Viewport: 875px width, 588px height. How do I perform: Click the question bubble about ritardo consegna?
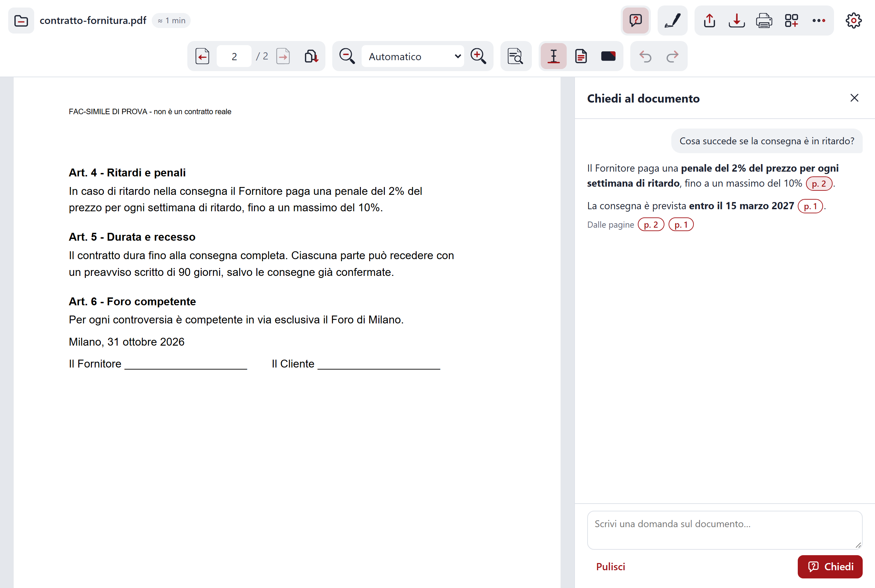pos(767,141)
